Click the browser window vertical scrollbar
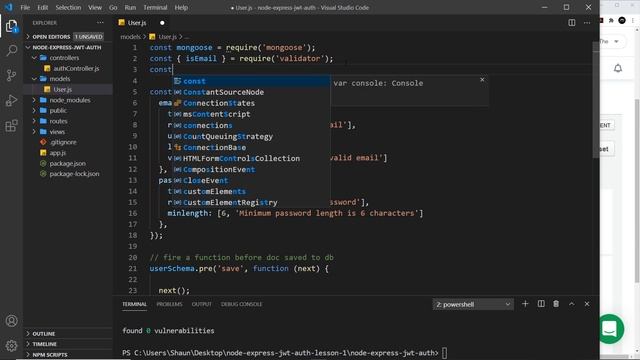Screen dimensions: 640x360 (x=637, y=192)
